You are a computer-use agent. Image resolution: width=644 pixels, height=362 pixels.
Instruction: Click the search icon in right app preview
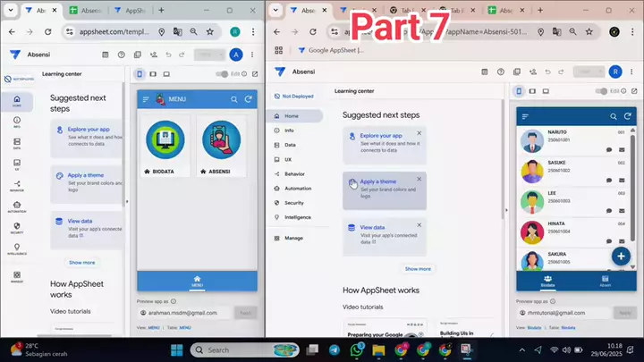(614, 116)
